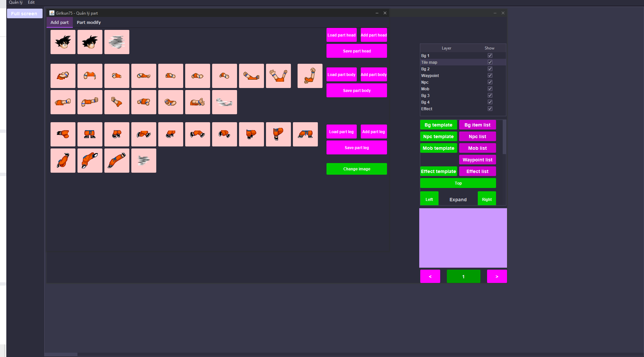Click the purple preview color panel
The height and width of the screenshot is (357, 644).
pos(463,238)
